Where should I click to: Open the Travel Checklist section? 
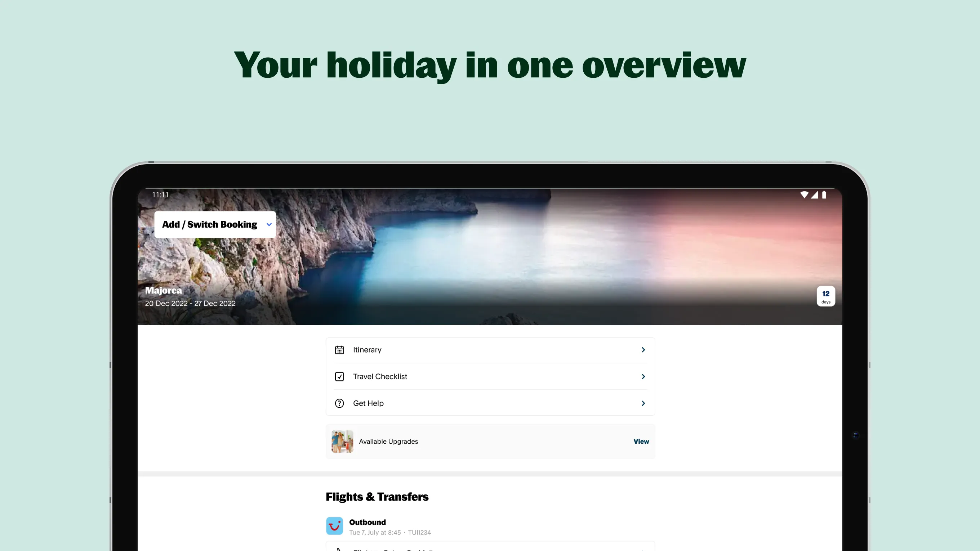click(x=490, y=376)
